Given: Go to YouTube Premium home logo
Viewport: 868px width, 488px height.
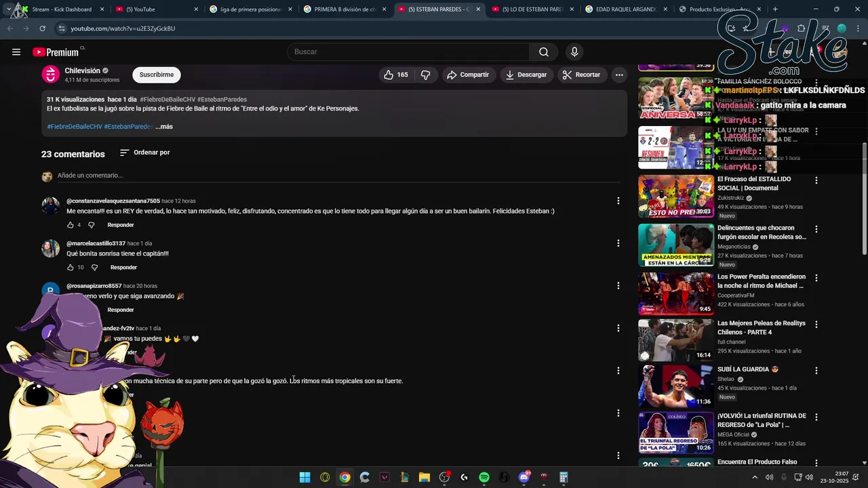Looking at the screenshot, I should tap(56, 52).
